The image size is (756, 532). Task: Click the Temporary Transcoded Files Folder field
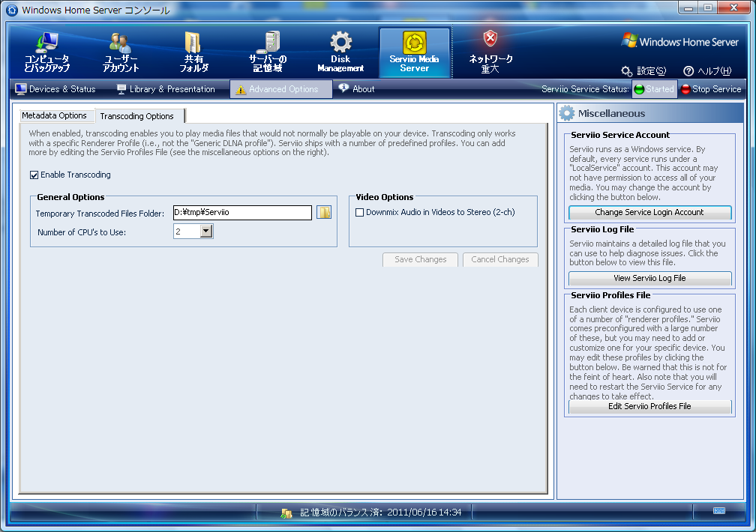tap(241, 213)
